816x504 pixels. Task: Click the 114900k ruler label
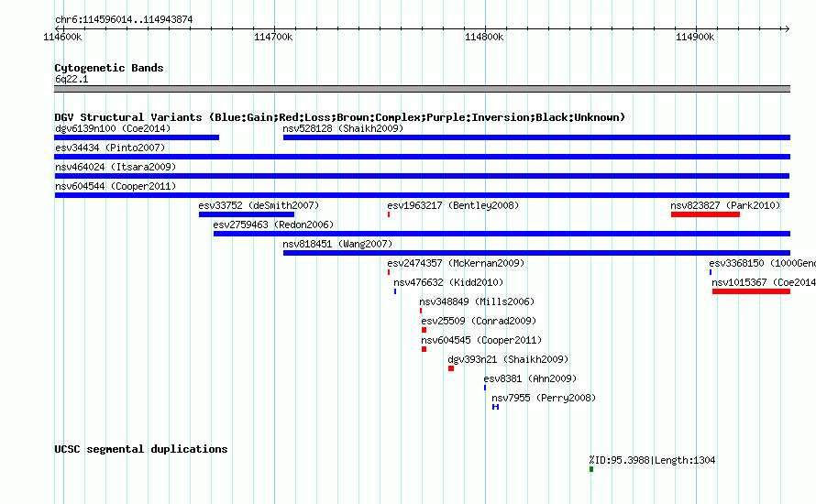tap(695, 37)
